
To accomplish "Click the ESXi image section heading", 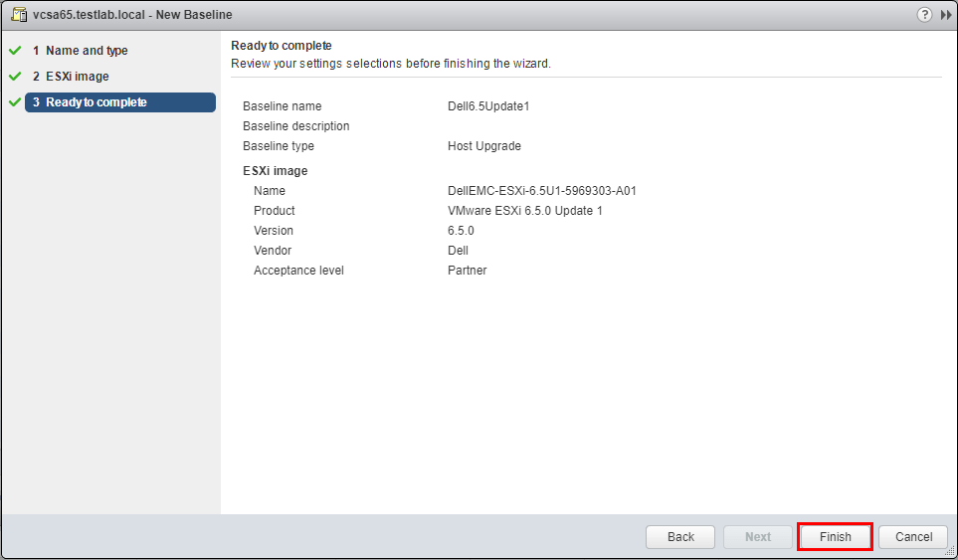I will click(x=275, y=171).
